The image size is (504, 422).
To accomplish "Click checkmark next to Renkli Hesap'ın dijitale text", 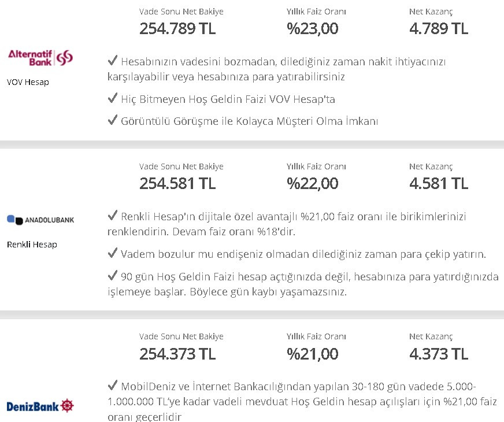I will pos(113,216).
